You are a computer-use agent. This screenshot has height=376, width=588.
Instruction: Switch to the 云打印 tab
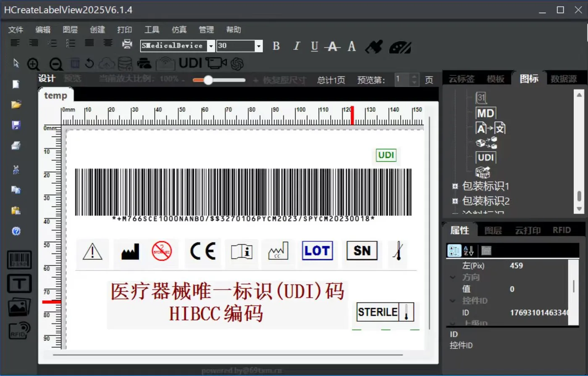528,230
